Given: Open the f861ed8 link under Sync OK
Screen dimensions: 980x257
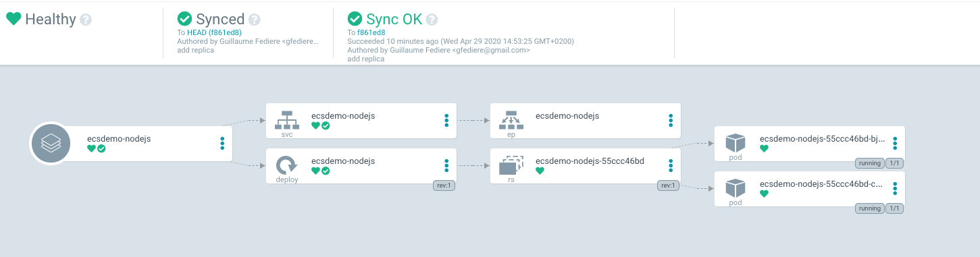Looking at the screenshot, I should pos(371,32).
